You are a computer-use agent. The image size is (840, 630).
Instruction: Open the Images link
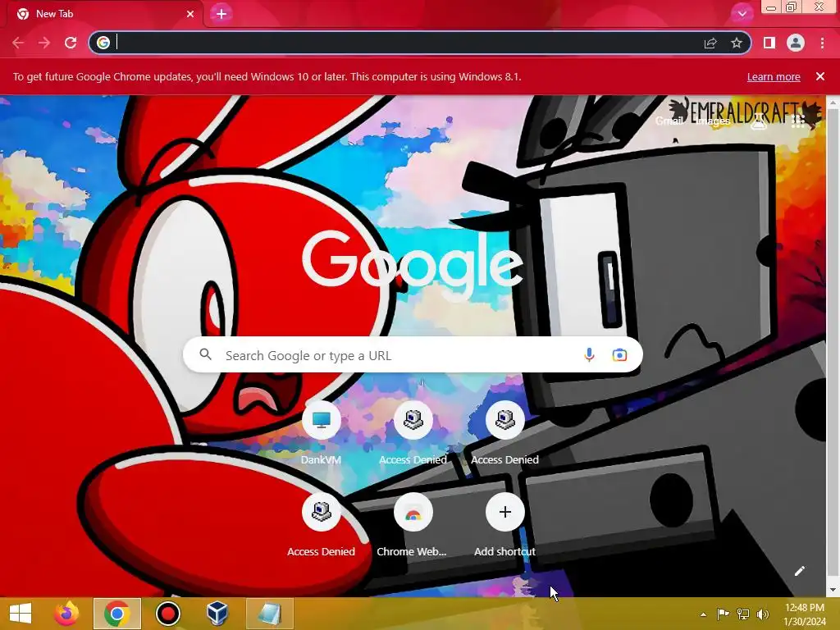713,121
